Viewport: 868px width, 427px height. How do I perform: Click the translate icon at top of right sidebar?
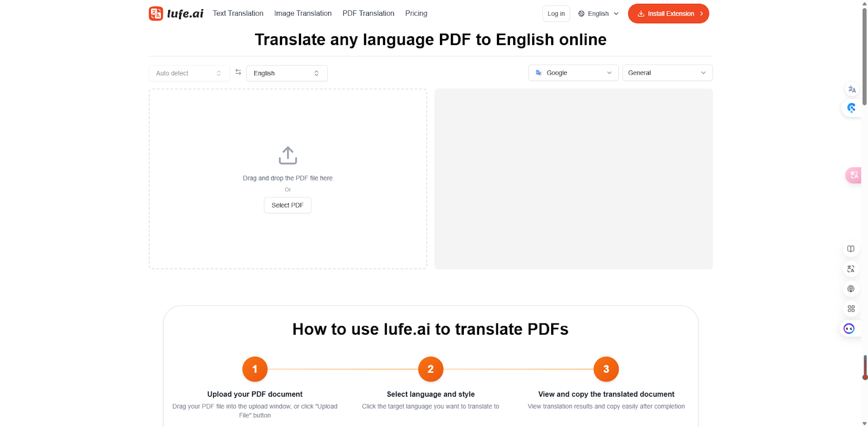pyautogui.click(x=852, y=89)
